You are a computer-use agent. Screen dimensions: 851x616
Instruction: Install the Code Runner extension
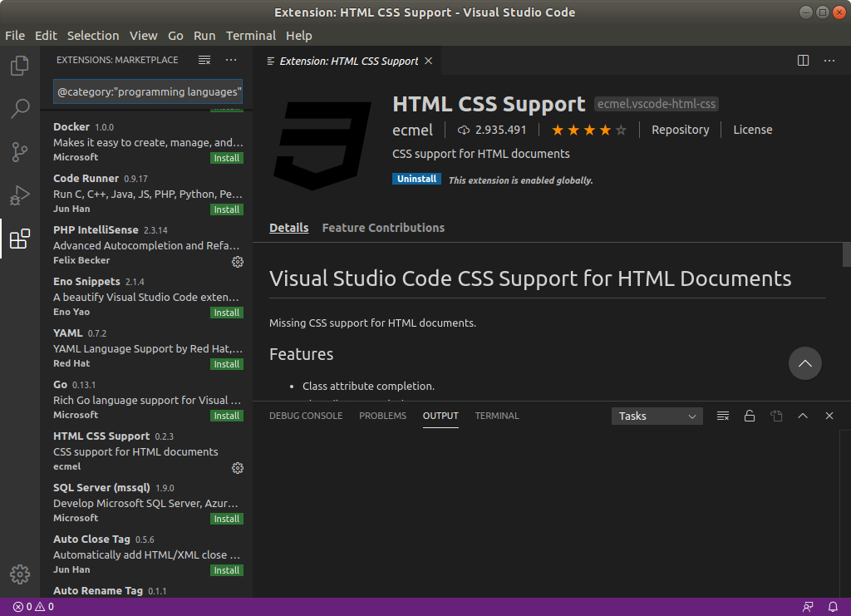(x=227, y=209)
